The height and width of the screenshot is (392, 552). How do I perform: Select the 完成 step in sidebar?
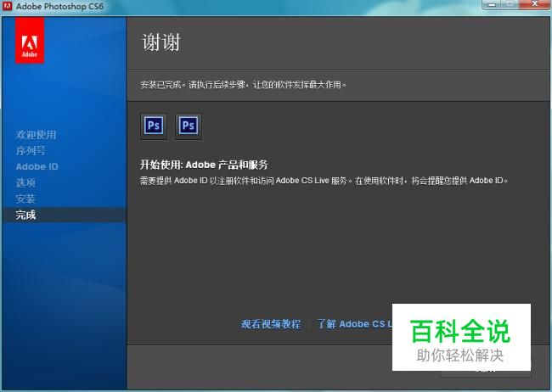tap(64, 215)
